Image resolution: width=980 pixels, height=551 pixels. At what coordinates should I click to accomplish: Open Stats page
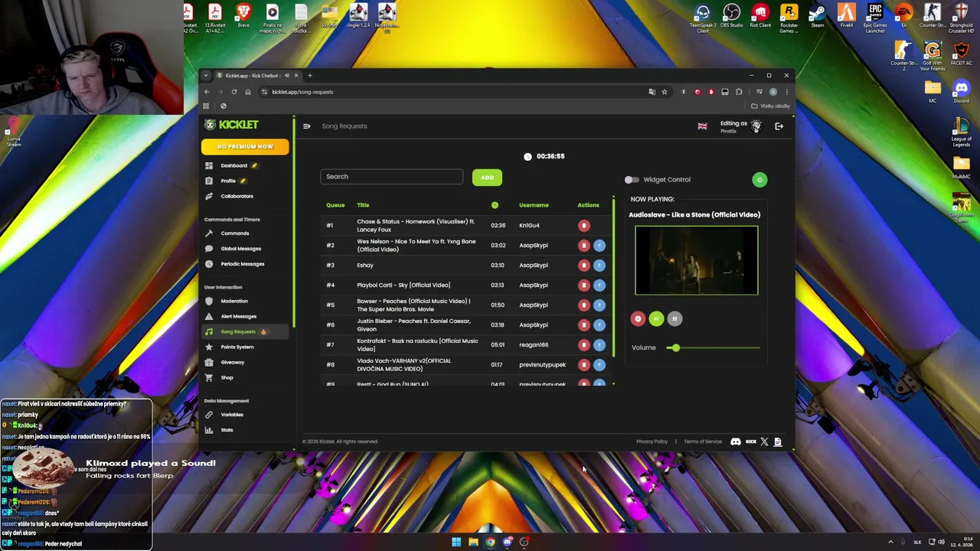[x=227, y=430]
